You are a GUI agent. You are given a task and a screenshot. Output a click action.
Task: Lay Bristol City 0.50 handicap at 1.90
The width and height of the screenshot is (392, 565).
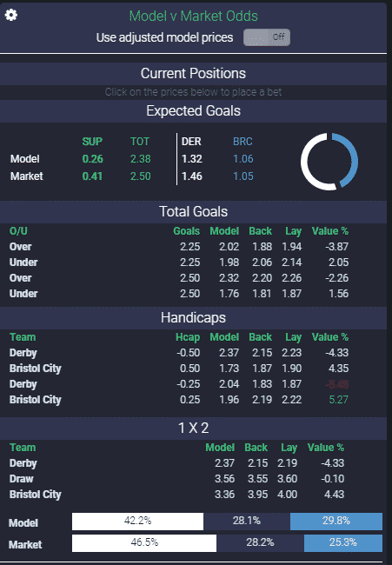coord(291,369)
